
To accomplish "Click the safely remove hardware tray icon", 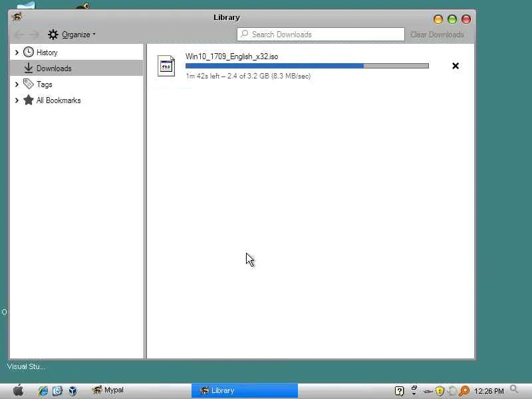I will 428,392.
